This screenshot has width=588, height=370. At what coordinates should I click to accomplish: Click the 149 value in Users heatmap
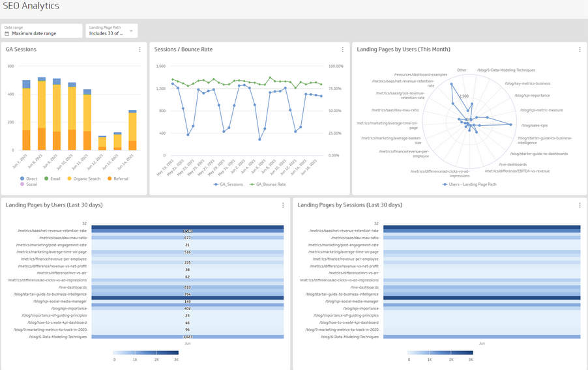coord(188,302)
